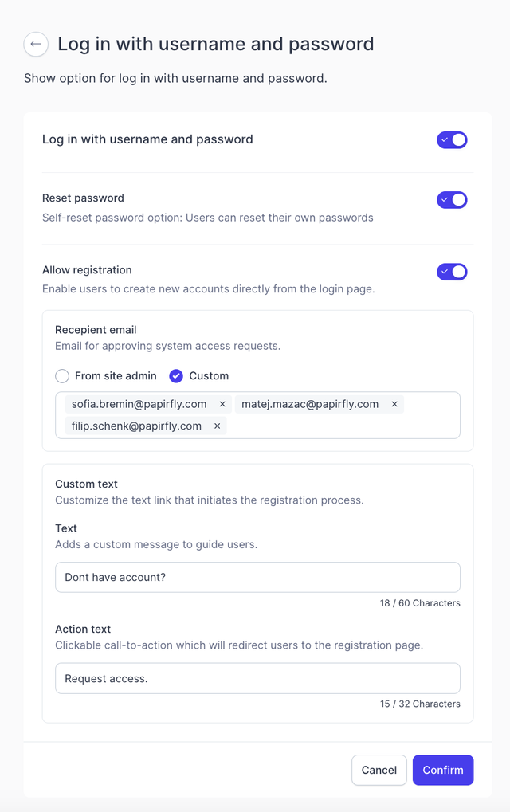Focus the empty area of recipient emails field
The height and width of the screenshot is (812, 510).
(342, 426)
